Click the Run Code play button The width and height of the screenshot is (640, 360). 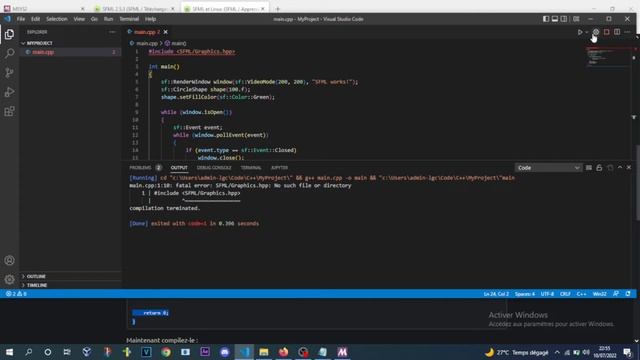tap(580, 32)
